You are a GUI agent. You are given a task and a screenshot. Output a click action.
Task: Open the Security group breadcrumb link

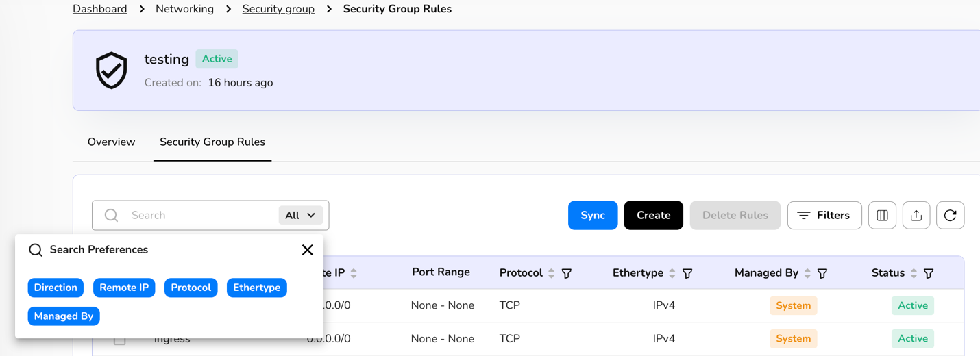click(278, 9)
